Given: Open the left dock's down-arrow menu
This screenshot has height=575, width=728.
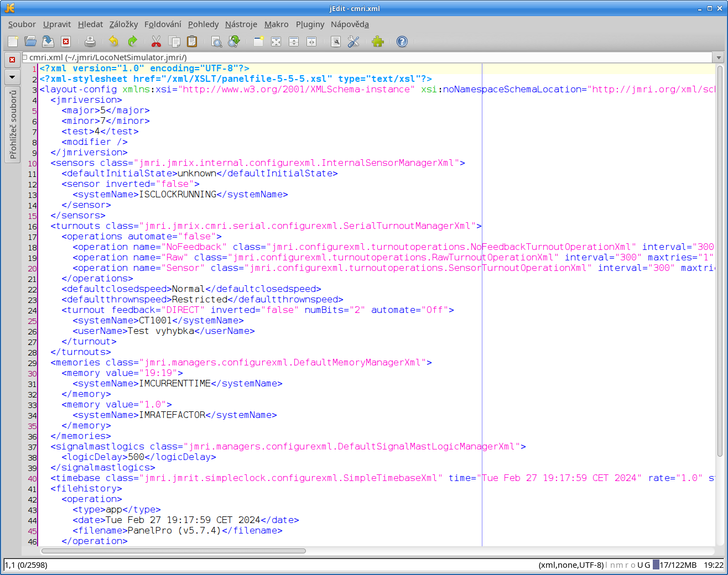Looking at the screenshot, I should pos(12,77).
